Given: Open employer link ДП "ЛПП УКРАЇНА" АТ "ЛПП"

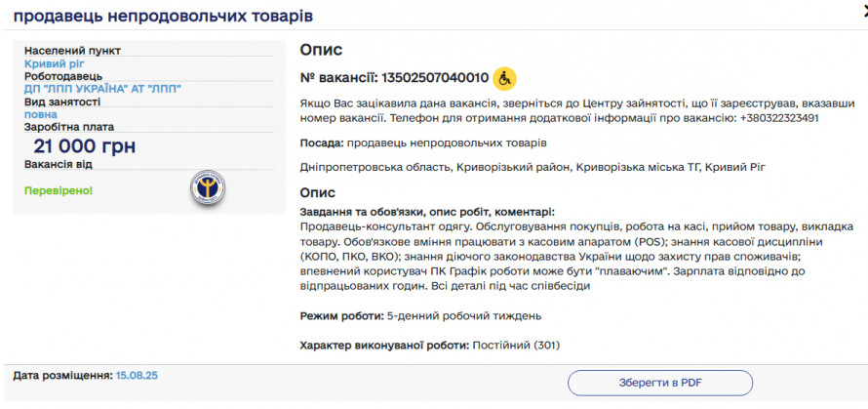Looking at the screenshot, I should point(102,89).
